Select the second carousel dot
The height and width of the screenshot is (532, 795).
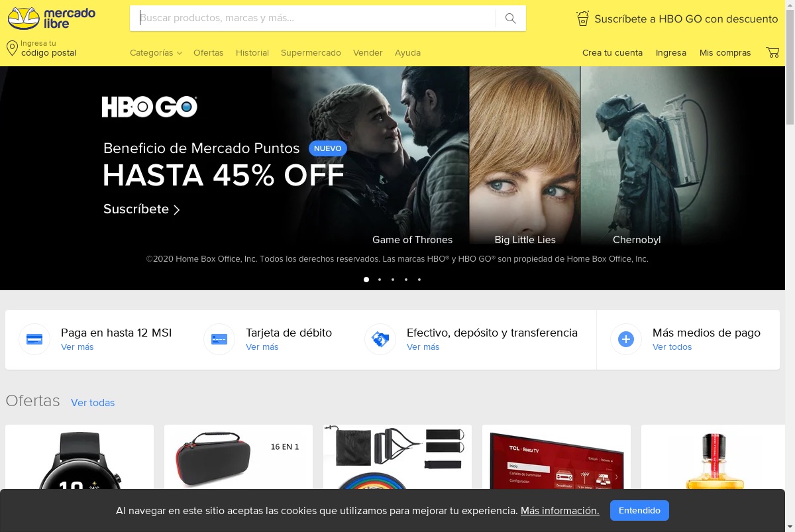[380, 280]
